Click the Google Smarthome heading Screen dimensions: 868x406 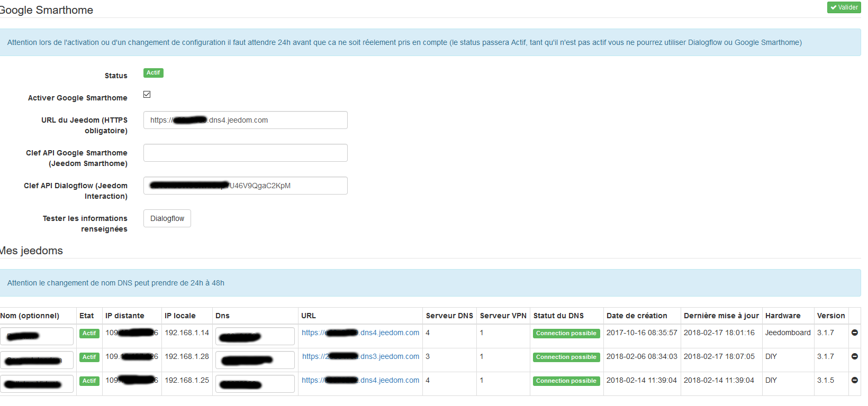pyautogui.click(x=47, y=10)
